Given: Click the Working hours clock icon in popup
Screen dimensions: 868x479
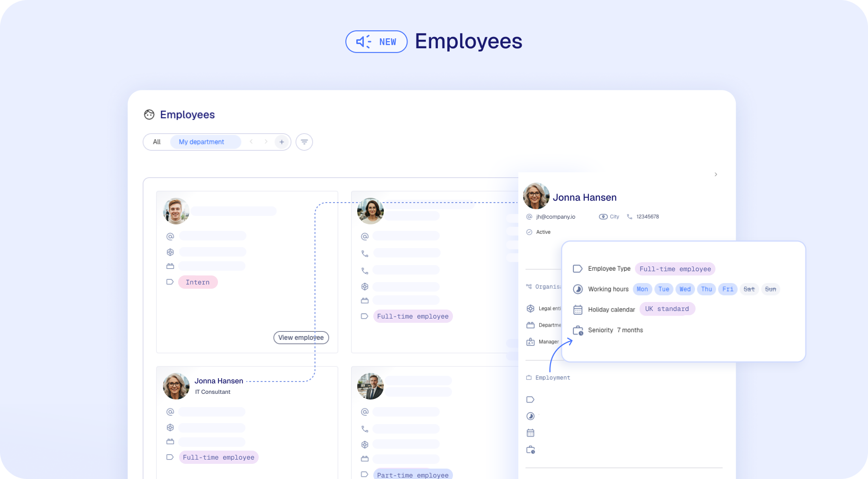Looking at the screenshot, I should 578,289.
